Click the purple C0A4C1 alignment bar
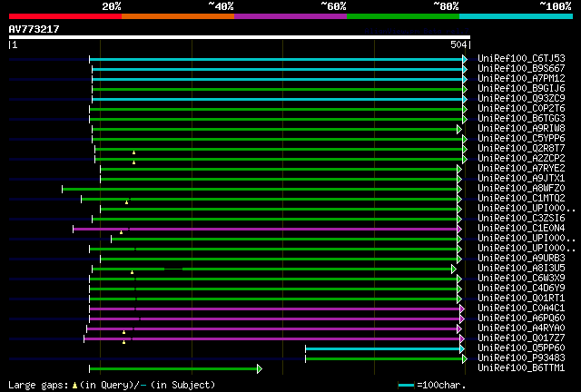 pyautogui.click(x=274, y=309)
